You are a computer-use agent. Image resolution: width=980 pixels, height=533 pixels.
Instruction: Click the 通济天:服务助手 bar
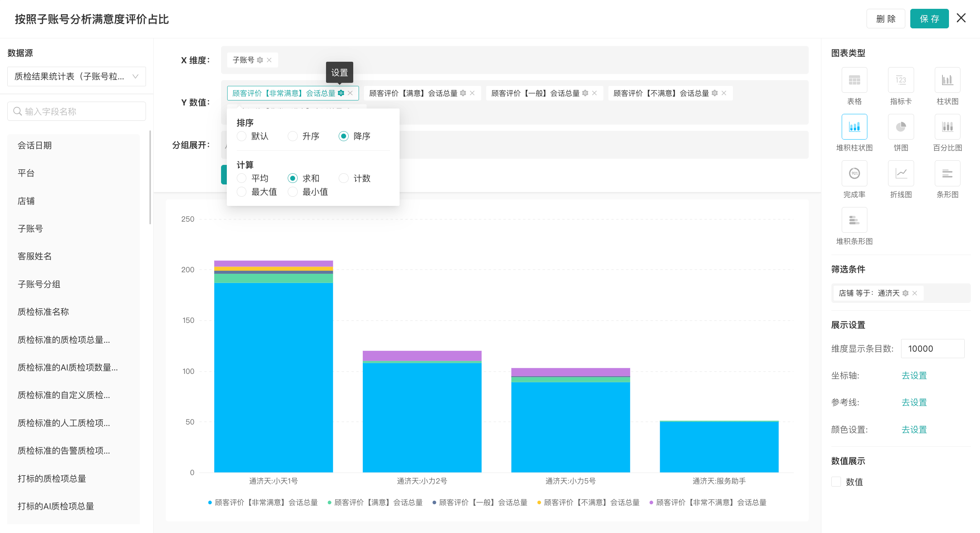coord(719,446)
